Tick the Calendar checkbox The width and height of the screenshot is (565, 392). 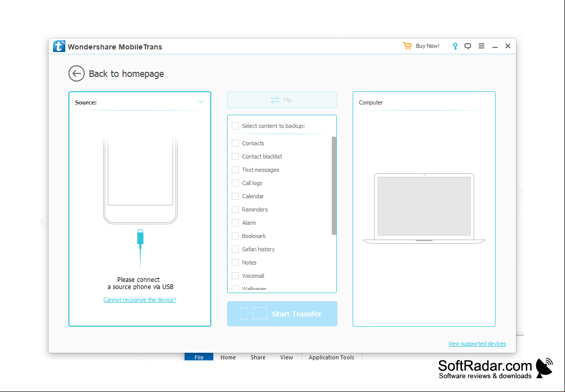tap(235, 196)
